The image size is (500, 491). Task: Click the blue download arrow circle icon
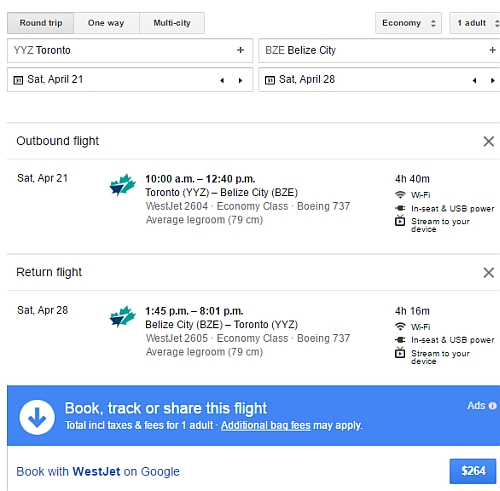pos(37,417)
